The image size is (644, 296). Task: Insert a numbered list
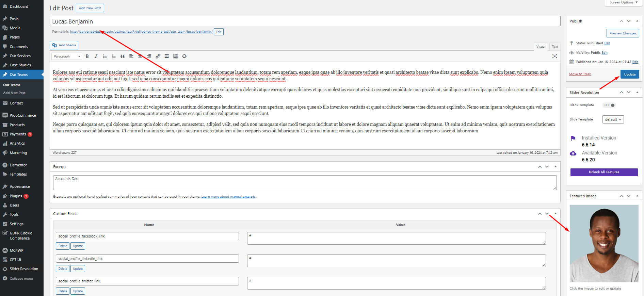(x=114, y=56)
